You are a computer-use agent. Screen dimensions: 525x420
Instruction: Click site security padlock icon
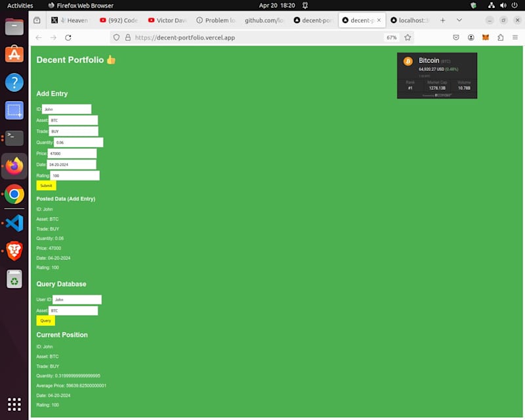(x=128, y=37)
